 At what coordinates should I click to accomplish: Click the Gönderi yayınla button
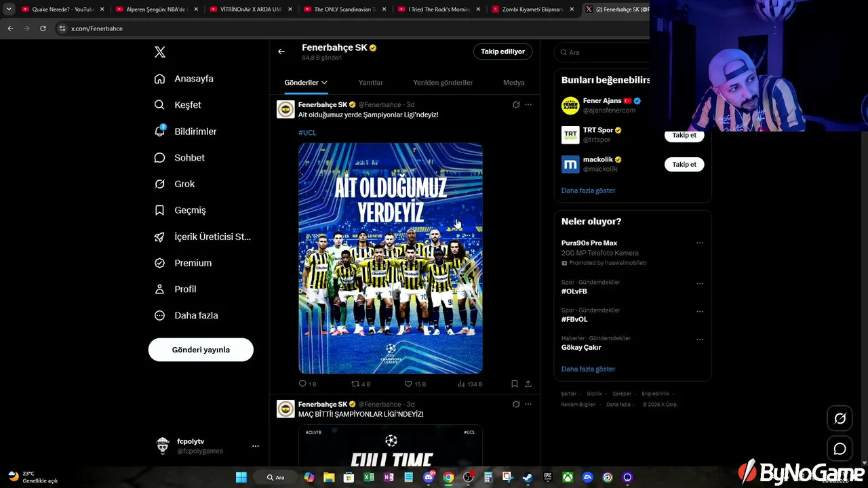tap(201, 350)
